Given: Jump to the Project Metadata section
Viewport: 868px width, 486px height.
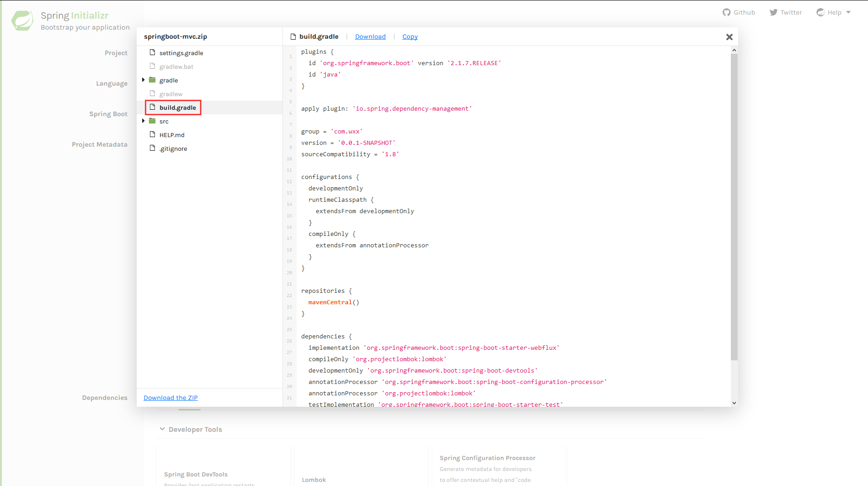Looking at the screenshot, I should [x=99, y=144].
